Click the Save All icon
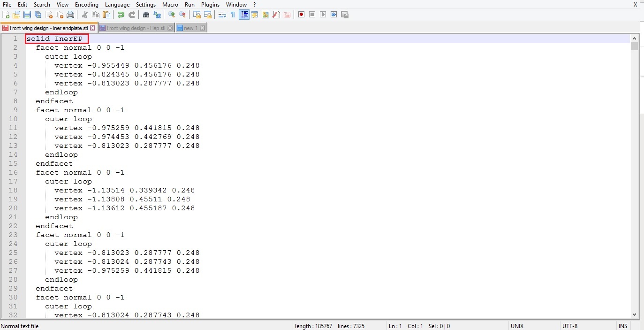Screen dimensions: 644x330 38,15
